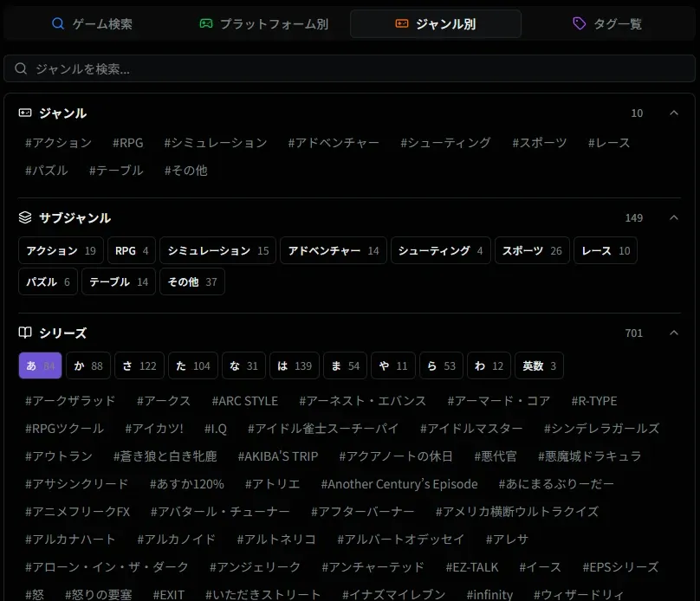Open the #アルカノイド series tag
The height and width of the screenshot is (601, 700).
tap(177, 539)
